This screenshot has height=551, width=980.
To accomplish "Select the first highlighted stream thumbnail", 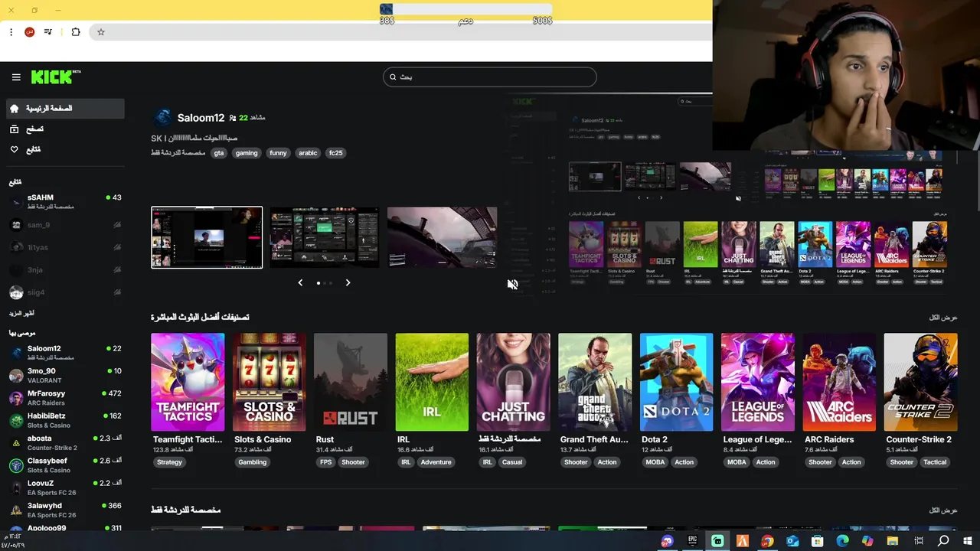I will tap(207, 237).
